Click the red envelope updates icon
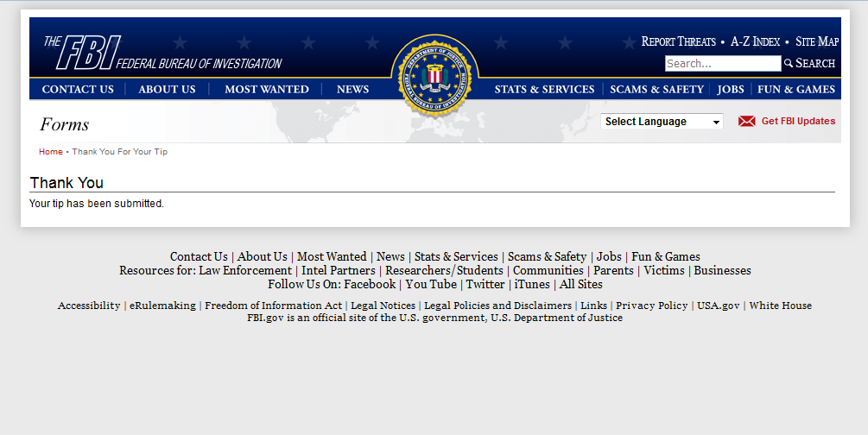 tap(747, 122)
